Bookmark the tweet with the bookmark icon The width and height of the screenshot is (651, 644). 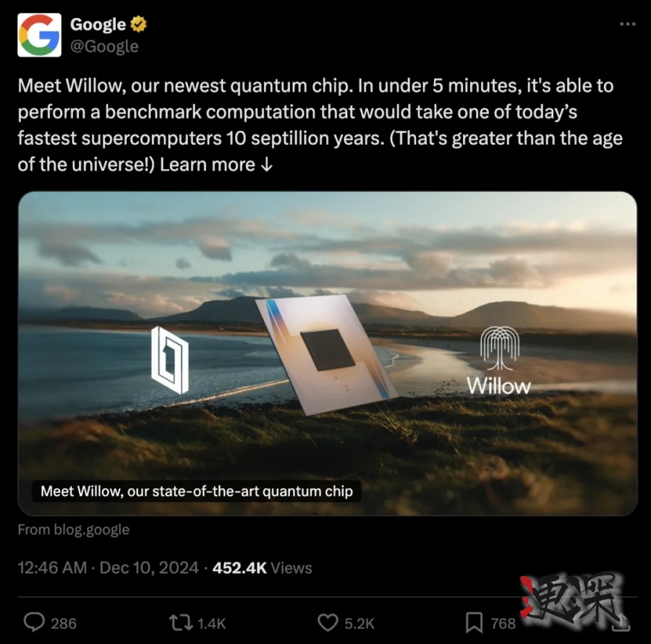tap(474, 623)
